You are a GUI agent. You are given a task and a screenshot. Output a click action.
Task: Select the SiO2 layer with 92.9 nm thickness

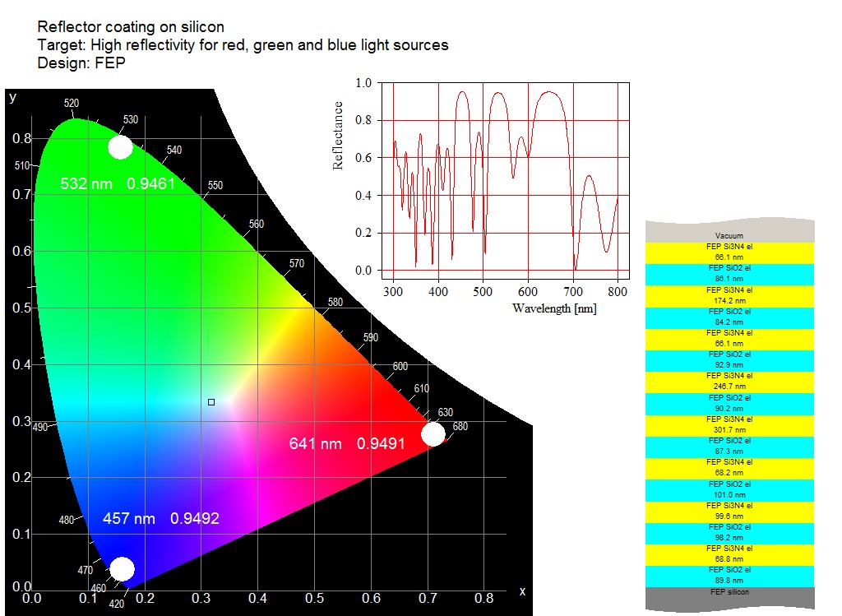pos(729,360)
